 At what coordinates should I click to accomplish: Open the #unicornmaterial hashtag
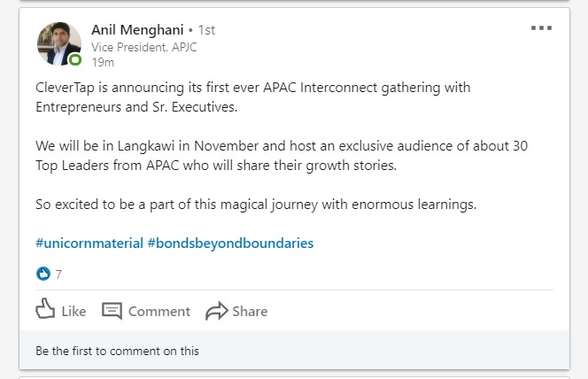(x=89, y=243)
